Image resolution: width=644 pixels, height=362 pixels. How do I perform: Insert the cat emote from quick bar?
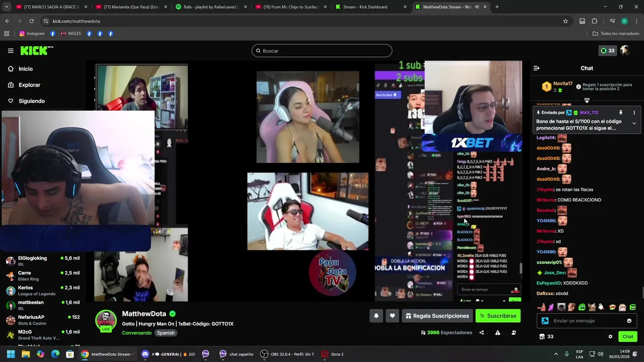(592, 307)
